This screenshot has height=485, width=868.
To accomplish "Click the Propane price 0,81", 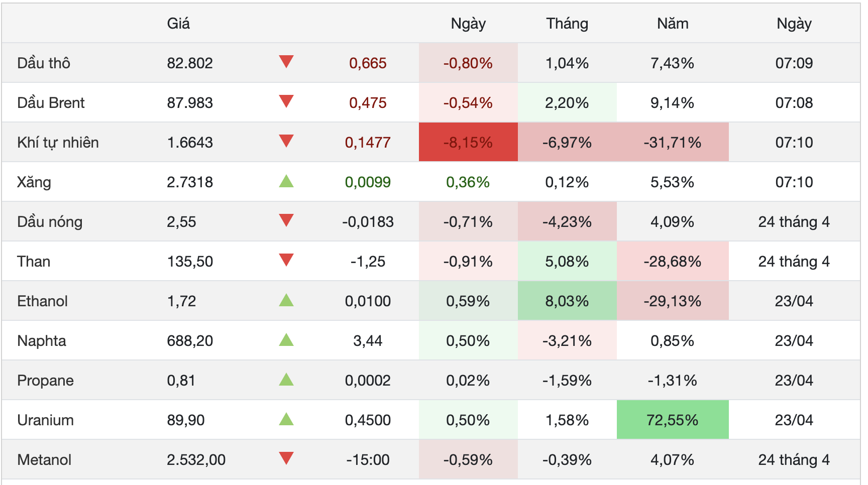I will coord(181,381).
